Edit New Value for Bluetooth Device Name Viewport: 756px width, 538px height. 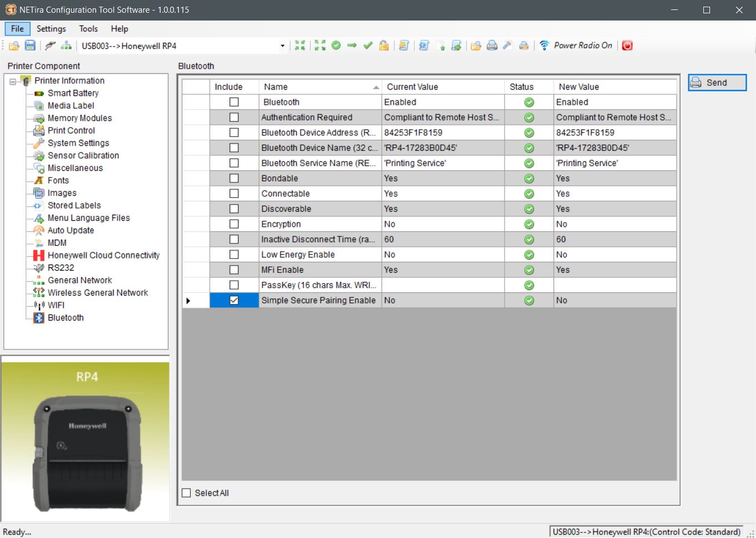(x=615, y=148)
